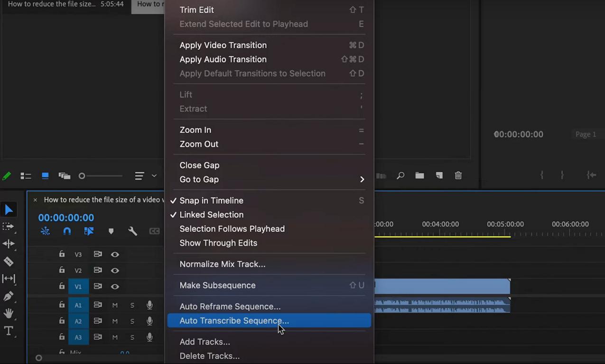
Task: Expand the Go to Gap submenu
Action: point(362,179)
